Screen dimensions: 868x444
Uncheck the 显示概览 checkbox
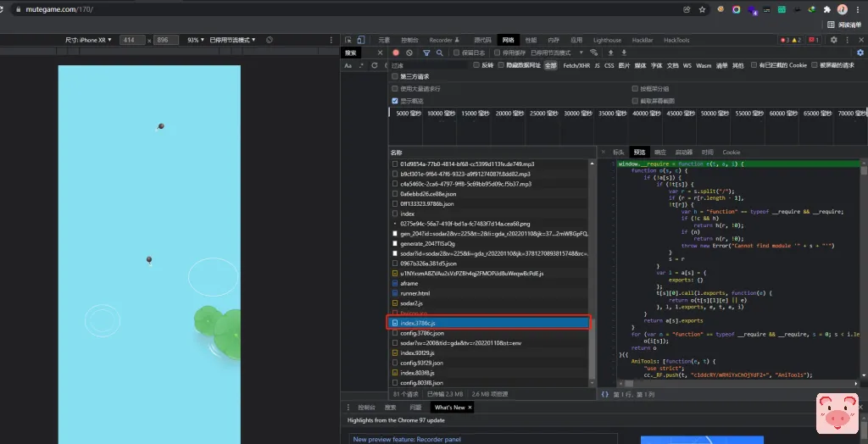(395, 100)
